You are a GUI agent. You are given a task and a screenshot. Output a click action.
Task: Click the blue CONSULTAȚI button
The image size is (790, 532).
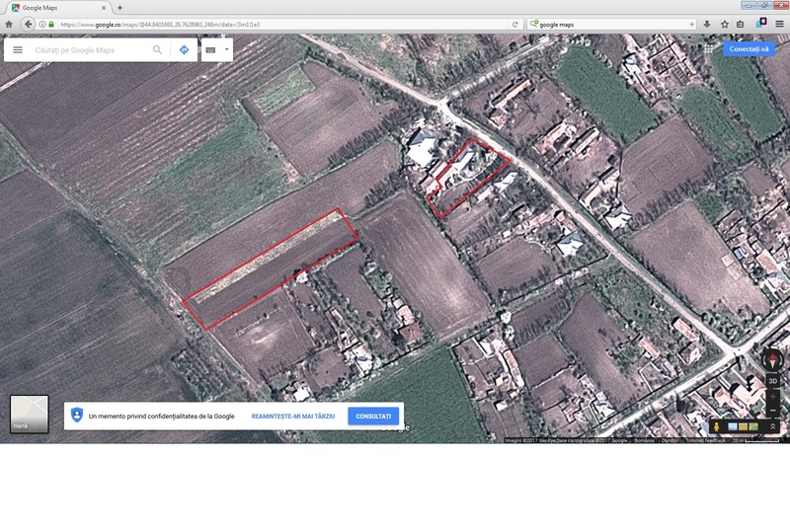(x=373, y=417)
